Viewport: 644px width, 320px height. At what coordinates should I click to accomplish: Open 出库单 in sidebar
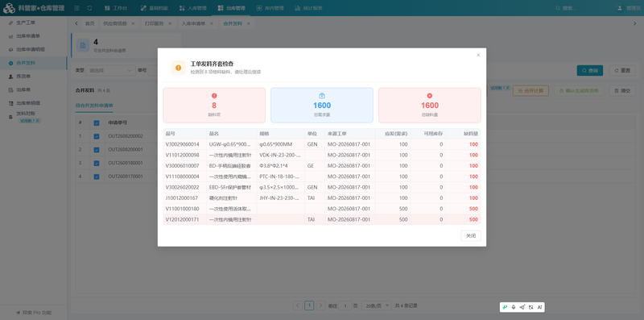click(x=34, y=89)
